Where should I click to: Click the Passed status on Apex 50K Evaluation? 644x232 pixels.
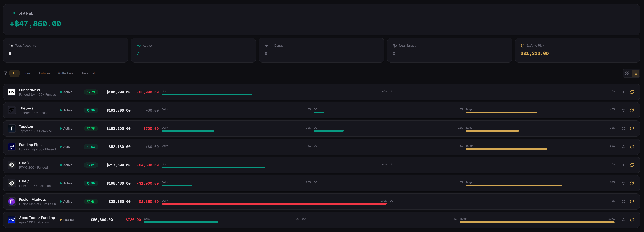coord(67,219)
